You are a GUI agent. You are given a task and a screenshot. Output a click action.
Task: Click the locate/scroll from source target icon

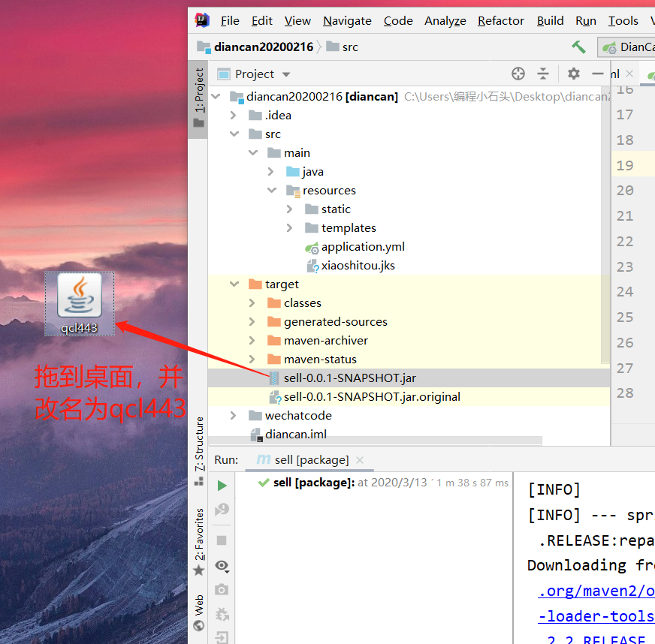coord(518,74)
